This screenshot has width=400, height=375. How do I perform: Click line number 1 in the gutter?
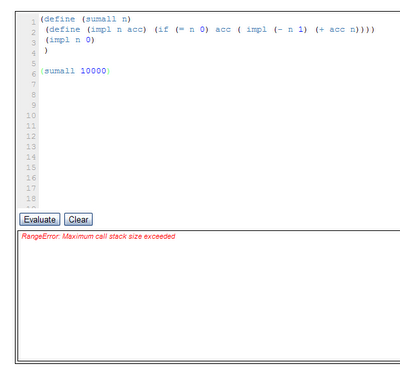coord(33,22)
